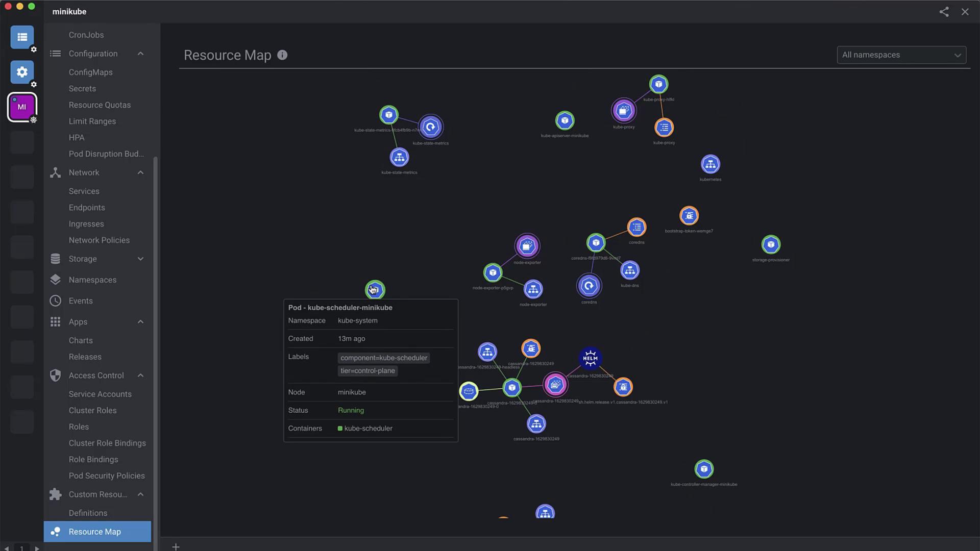
Task: Select the minikube cluster MI icon
Action: pyautogui.click(x=22, y=107)
